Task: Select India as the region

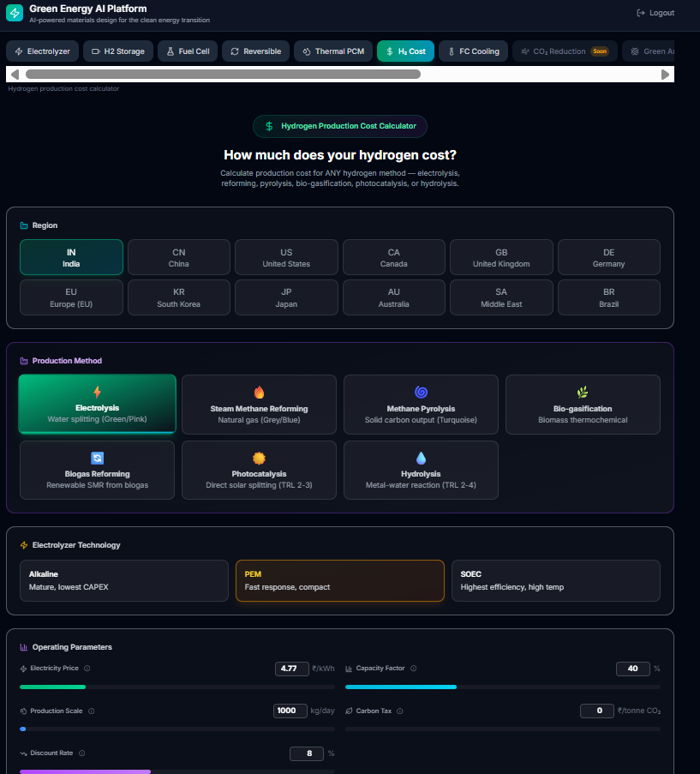Action: pyautogui.click(x=71, y=257)
